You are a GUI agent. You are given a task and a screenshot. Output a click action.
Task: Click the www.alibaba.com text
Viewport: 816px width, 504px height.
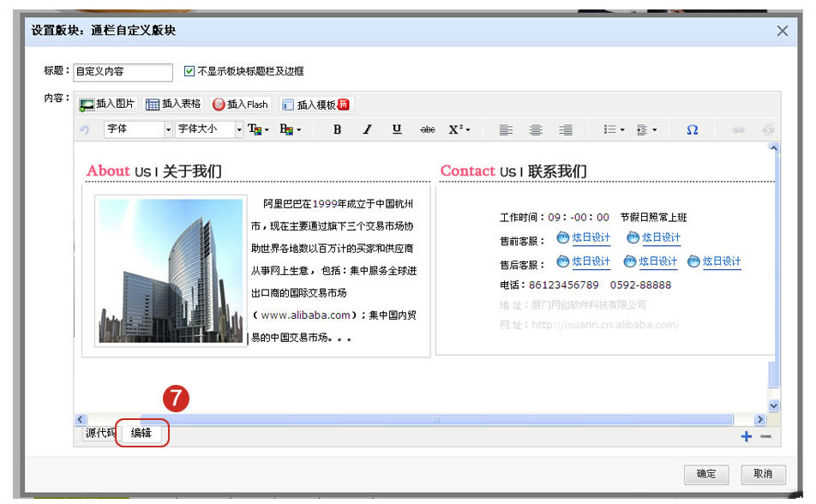pyautogui.click(x=305, y=315)
